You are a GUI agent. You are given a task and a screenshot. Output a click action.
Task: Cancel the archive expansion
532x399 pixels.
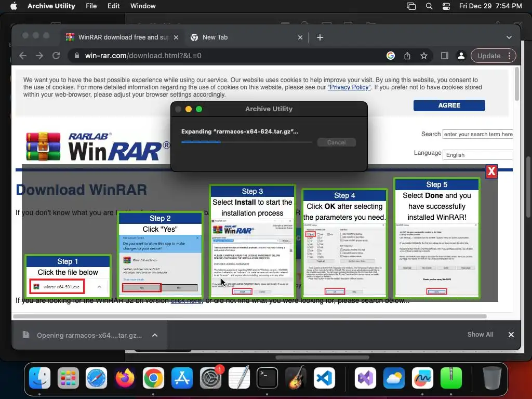[336, 142]
